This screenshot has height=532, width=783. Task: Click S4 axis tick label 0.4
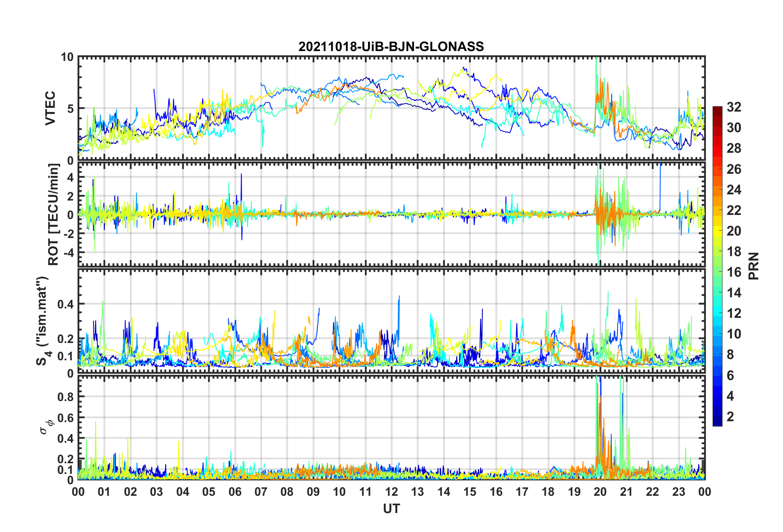[x=65, y=304]
